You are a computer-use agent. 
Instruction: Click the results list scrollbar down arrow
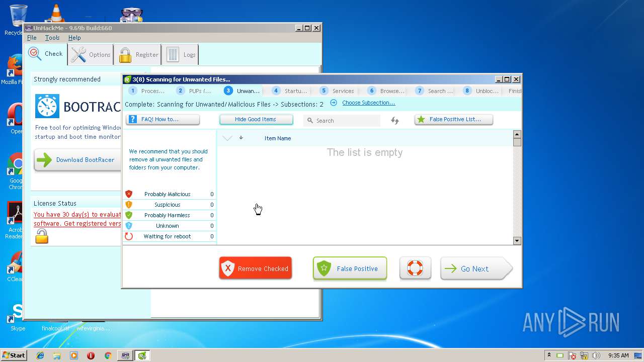coord(517,241)
